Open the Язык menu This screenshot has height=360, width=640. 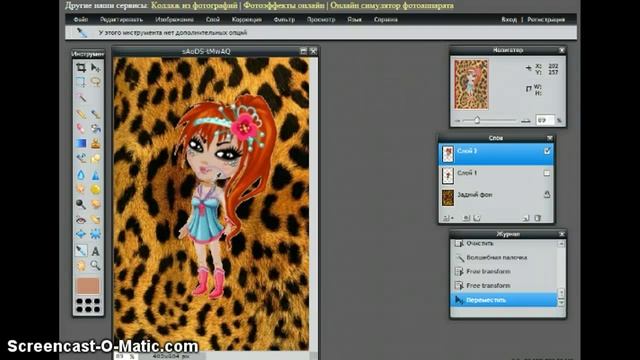[x=354, y=20]
